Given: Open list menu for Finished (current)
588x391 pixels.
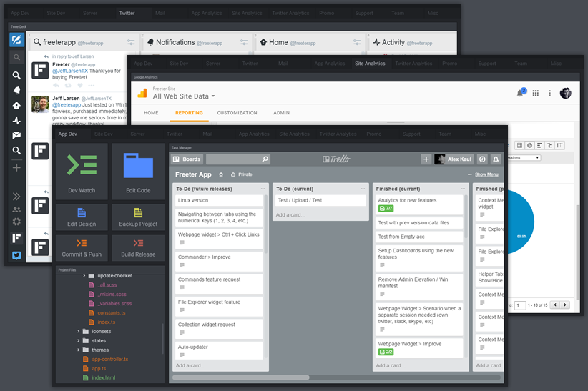Looking at the screenshot, I should [463, 189].
